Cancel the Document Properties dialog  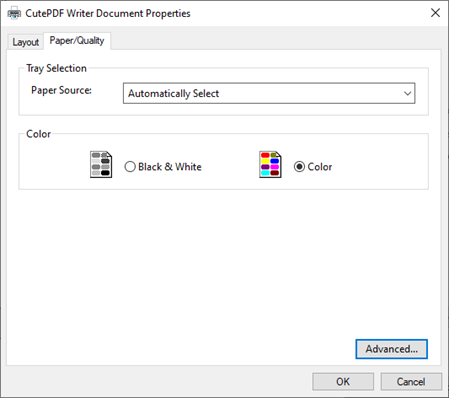point(411,381)
